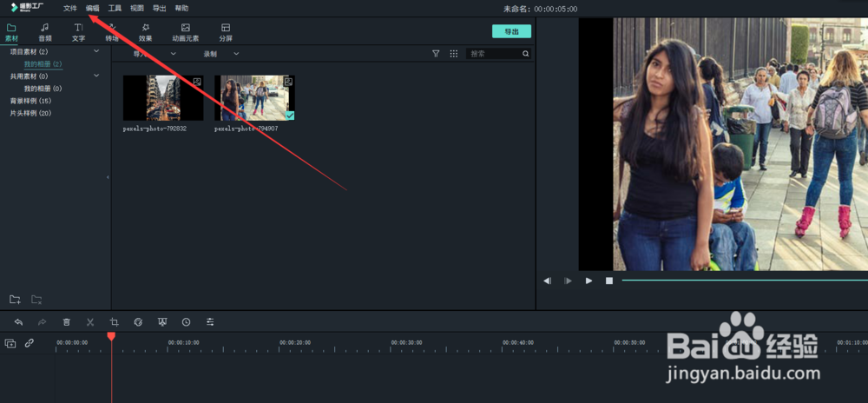Expand the 导入 import dropdown arrow
Image resolution: width=868 pixels, height=403 pixels.
[x=174, y=54]
